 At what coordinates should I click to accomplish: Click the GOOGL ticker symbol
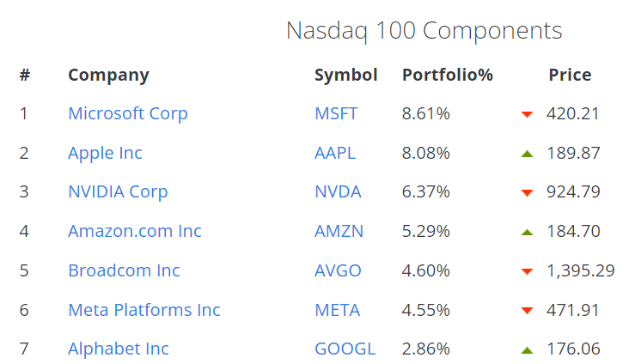click(x=345, y=349)
